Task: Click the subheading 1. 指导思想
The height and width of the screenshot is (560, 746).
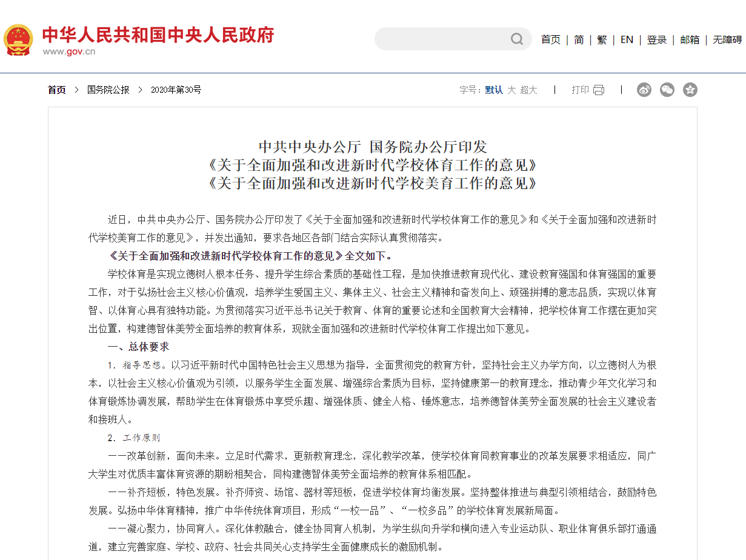Action: tap(136, 365)
